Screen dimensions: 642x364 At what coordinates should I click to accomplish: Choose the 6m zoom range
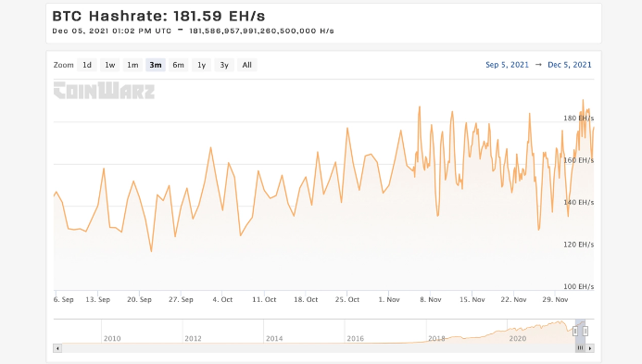(178, 65)
